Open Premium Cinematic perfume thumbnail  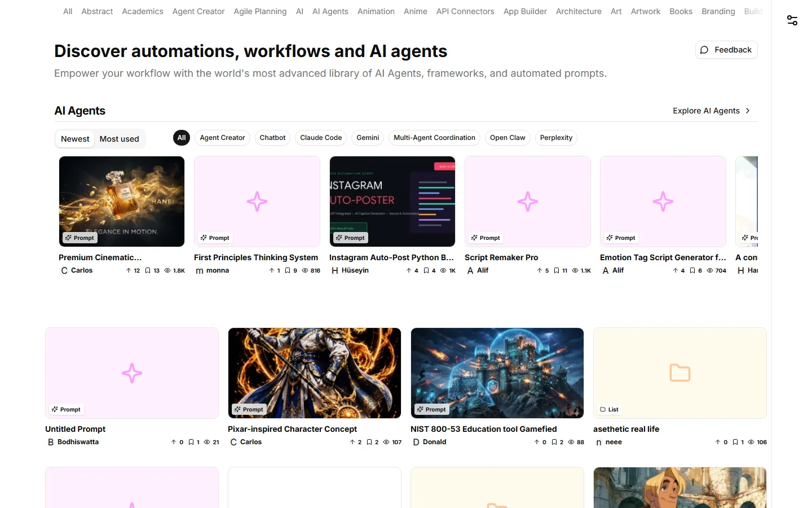(122, 202)
